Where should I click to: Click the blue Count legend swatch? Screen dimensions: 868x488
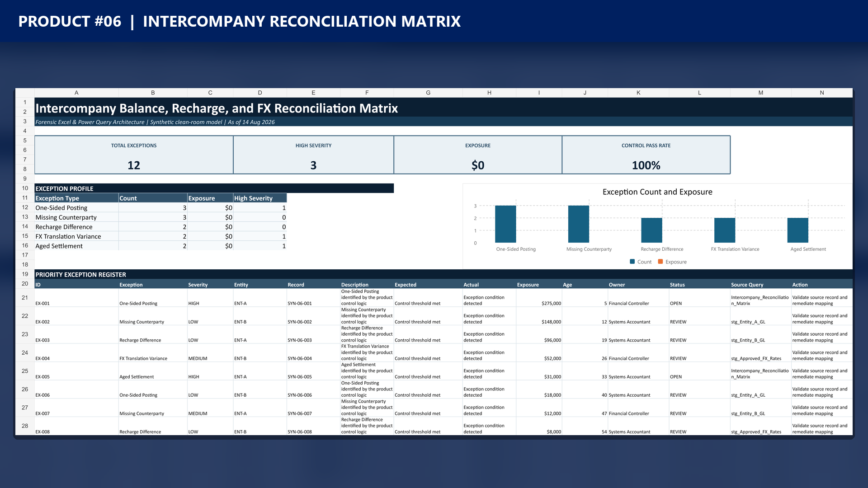(632, 262)
